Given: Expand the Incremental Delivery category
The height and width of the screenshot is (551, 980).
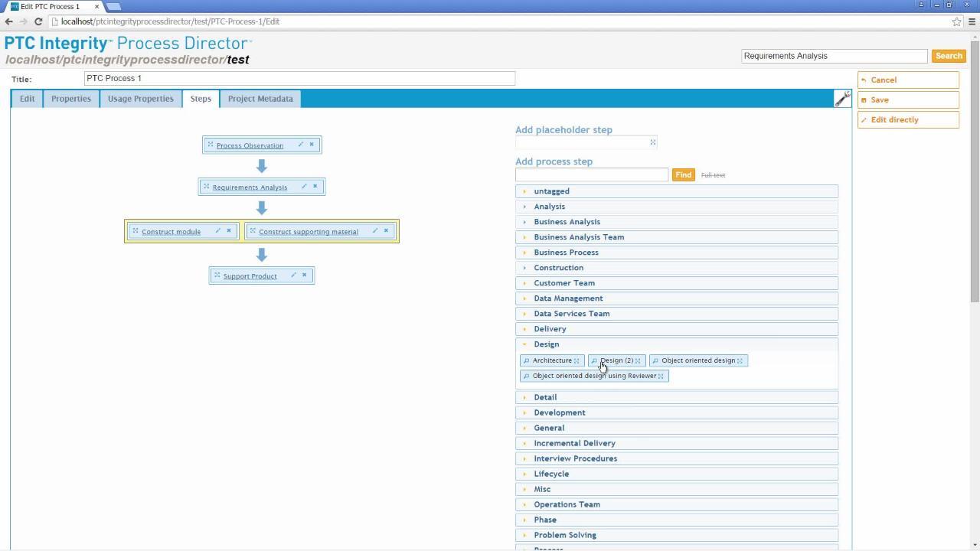Looking at the screenshot, I should [x=677, y=443].
